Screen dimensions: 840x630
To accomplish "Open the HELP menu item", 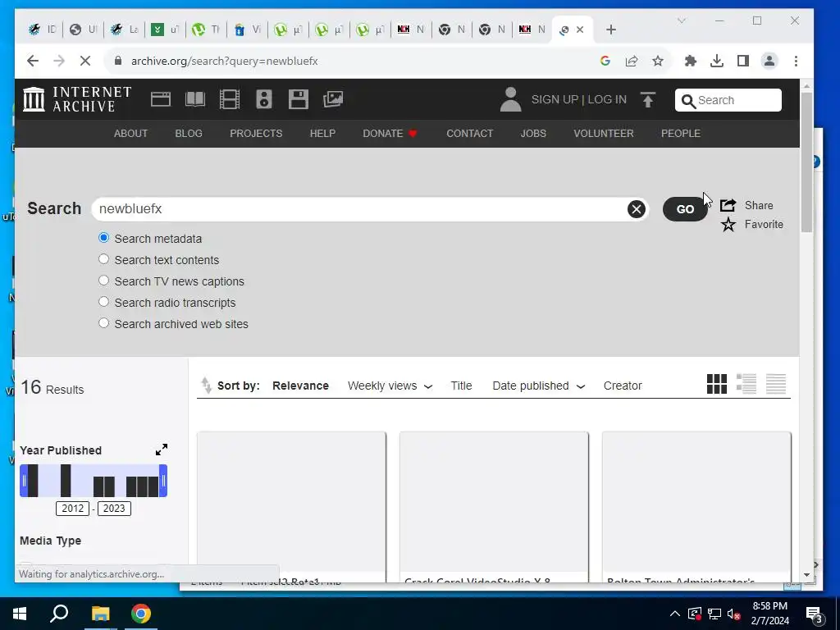I will (322, 134).
